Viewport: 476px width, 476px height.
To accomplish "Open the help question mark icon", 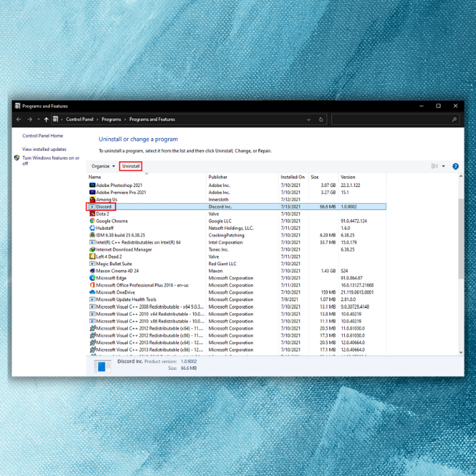I will 456,167.
